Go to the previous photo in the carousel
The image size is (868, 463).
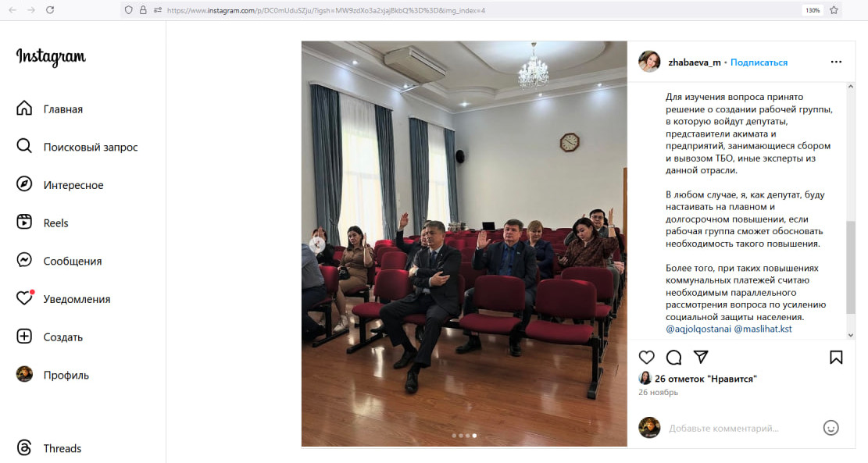pos(317,244)
